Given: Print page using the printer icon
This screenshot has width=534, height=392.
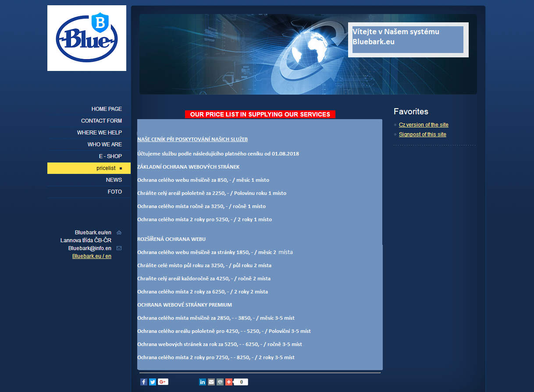Looking at the screenshot, I should 220,382.
